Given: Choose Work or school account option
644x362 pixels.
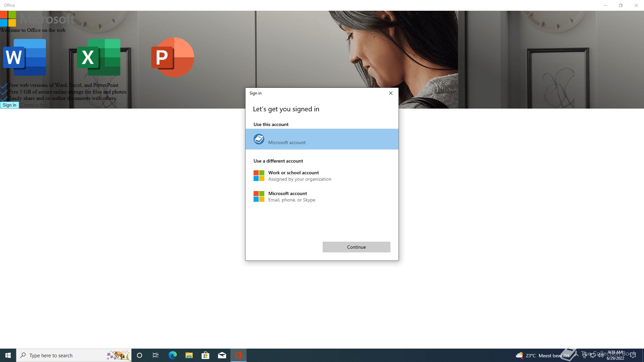Looking at the screenshot, I should (322, 176).
